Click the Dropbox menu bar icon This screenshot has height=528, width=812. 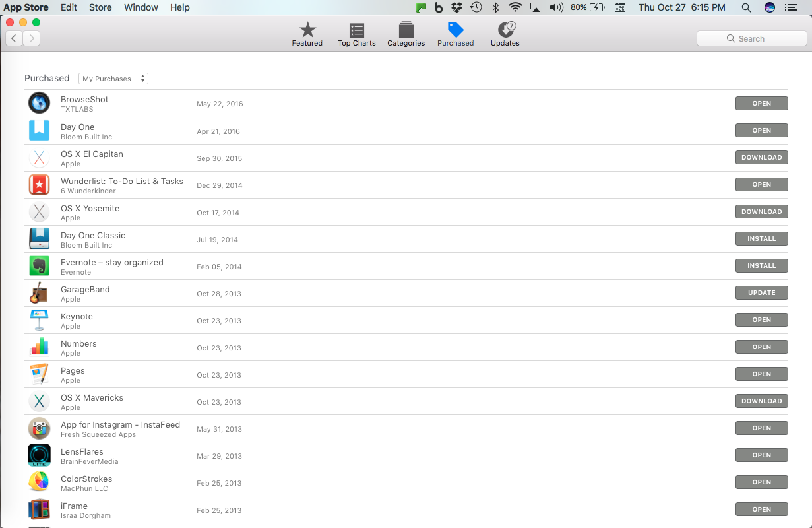[456, 7]
